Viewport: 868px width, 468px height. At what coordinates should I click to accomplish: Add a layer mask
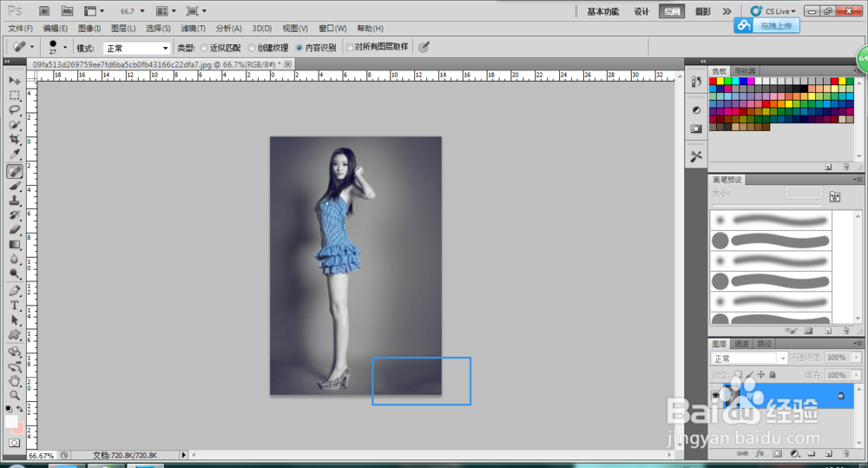[777, 453]
